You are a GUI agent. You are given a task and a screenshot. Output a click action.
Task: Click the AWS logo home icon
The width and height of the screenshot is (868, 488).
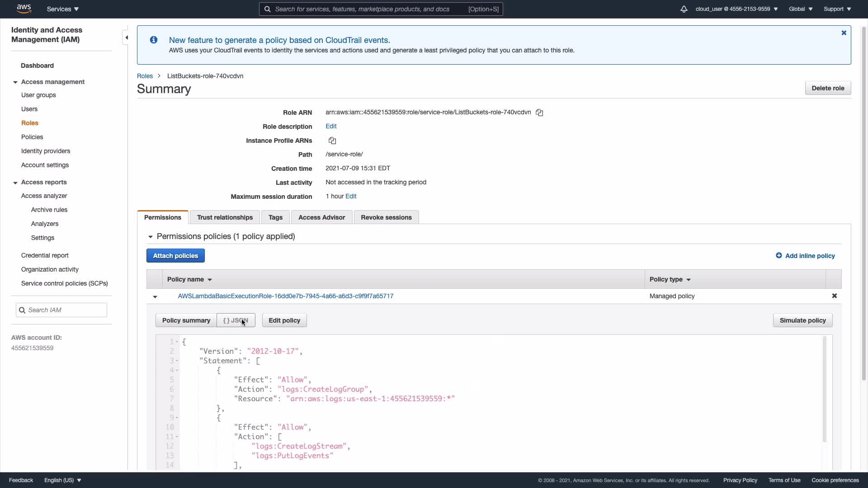pyautogui.click(x=24, y=9)
